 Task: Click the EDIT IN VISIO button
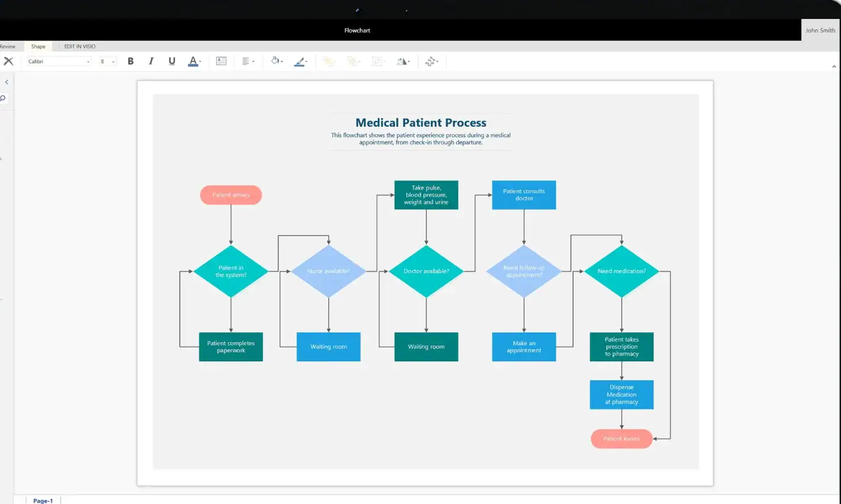80,46
